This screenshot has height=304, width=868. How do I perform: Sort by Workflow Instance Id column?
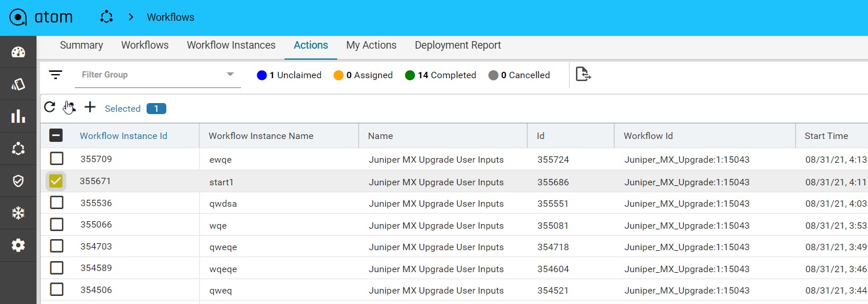tap(123, 136)
